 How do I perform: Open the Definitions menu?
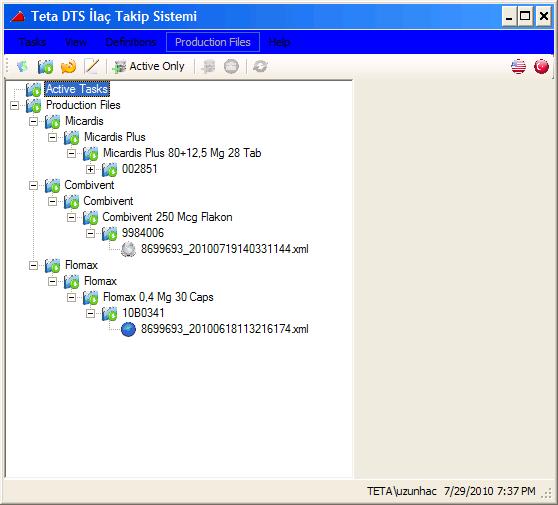point(131,42)
